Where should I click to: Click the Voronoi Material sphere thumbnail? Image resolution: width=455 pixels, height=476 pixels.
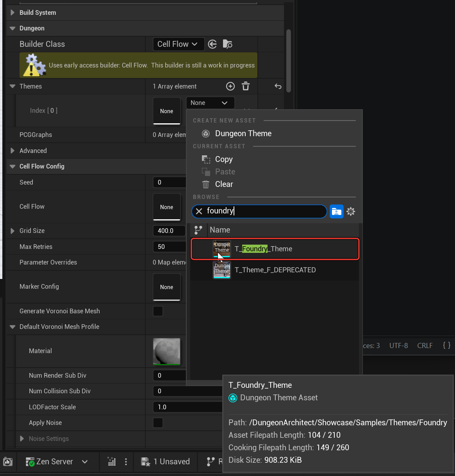coord(167,352)
